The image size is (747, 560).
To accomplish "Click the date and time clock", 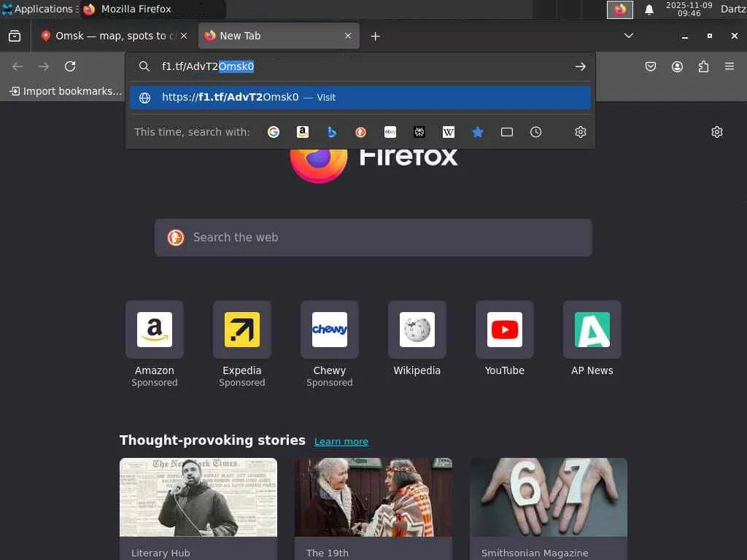I will [689, 9].
